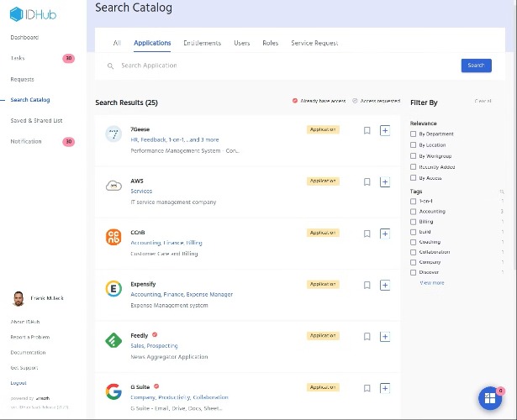Open the floating cart grid button

490,398
